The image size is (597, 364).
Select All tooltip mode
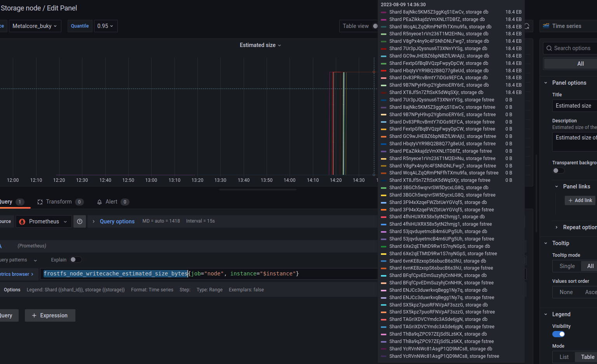(590, 266)
